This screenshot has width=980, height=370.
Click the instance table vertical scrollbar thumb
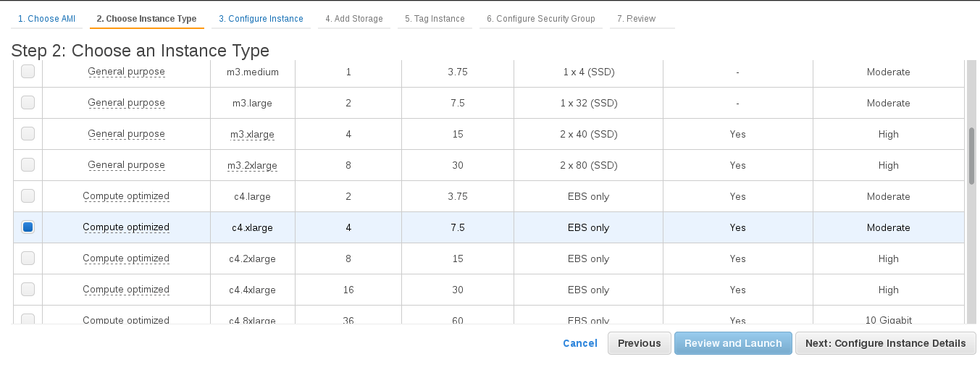point(971,156)
